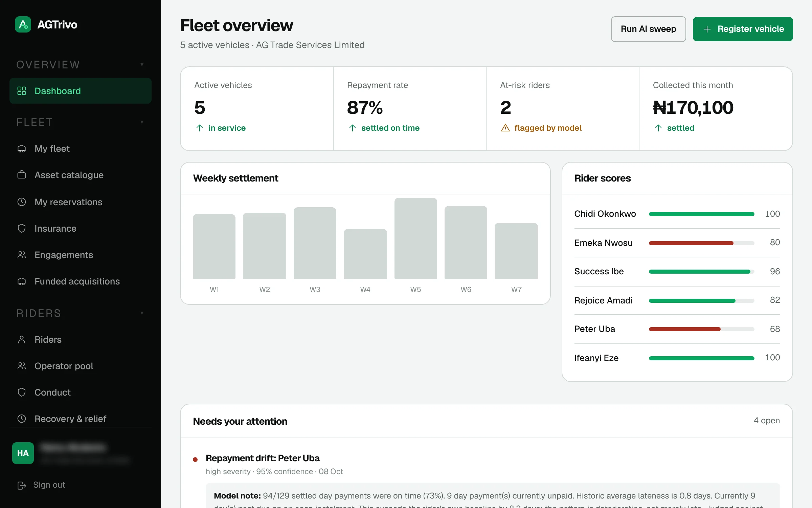Click Chidi Okonkwo's green score bar
This screenshot has height=508, width=812.
pyautogui.click(x=701, y=214)
